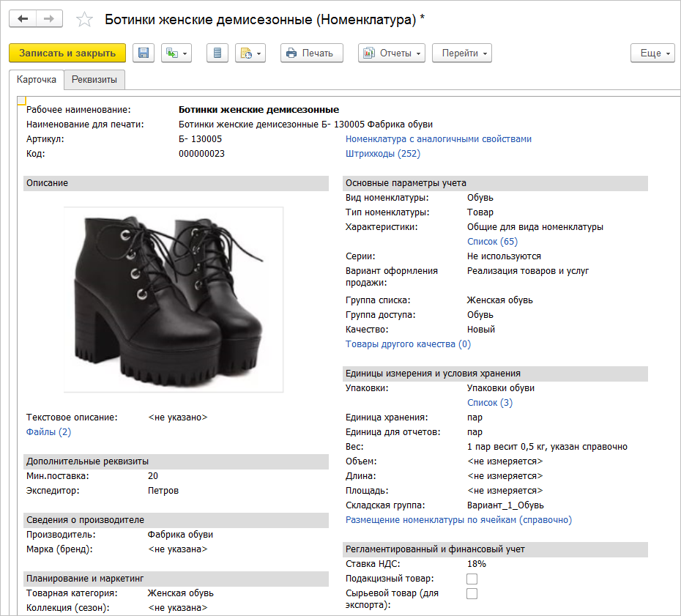The width and height of the screenshot is (681, 616).
Task: Open the Штрихкоды (252) link
Action: pyautogui.click(x=382, y=154)
